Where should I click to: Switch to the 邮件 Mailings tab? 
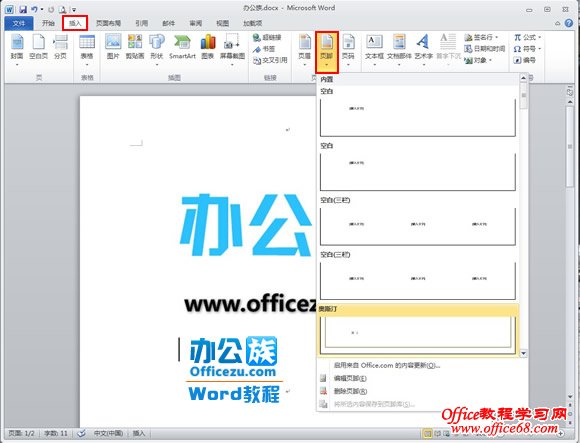click(169, 23)
